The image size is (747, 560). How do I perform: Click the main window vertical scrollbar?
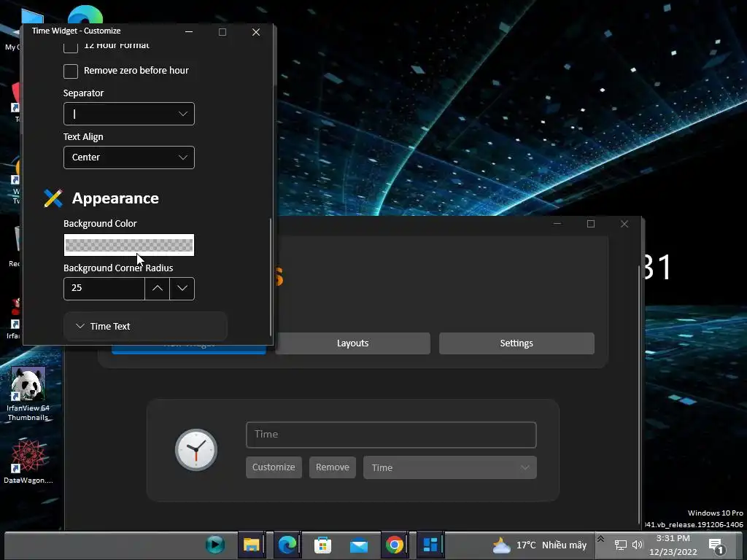[x=639, y=393]
